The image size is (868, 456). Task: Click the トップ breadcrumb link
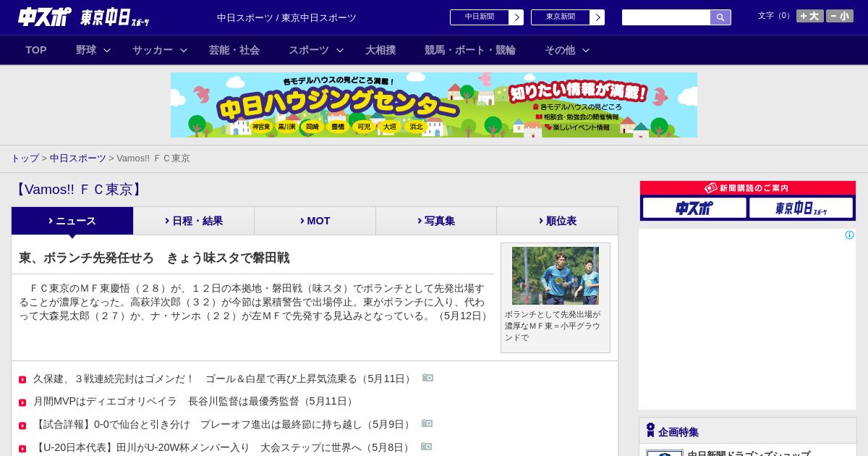pos(25,159)
